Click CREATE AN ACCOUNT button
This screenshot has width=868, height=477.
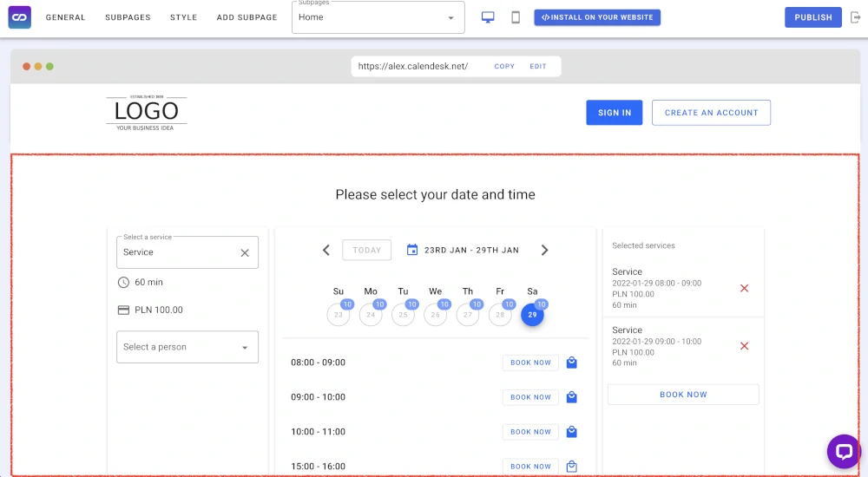[712, 113]
